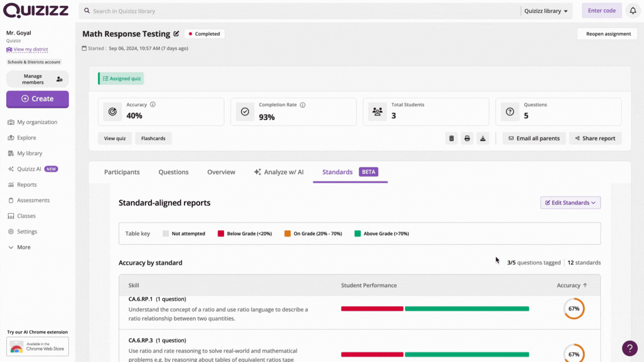Click Below Grade red swatch
Viewport: 644px width, 362px height.
221,234
